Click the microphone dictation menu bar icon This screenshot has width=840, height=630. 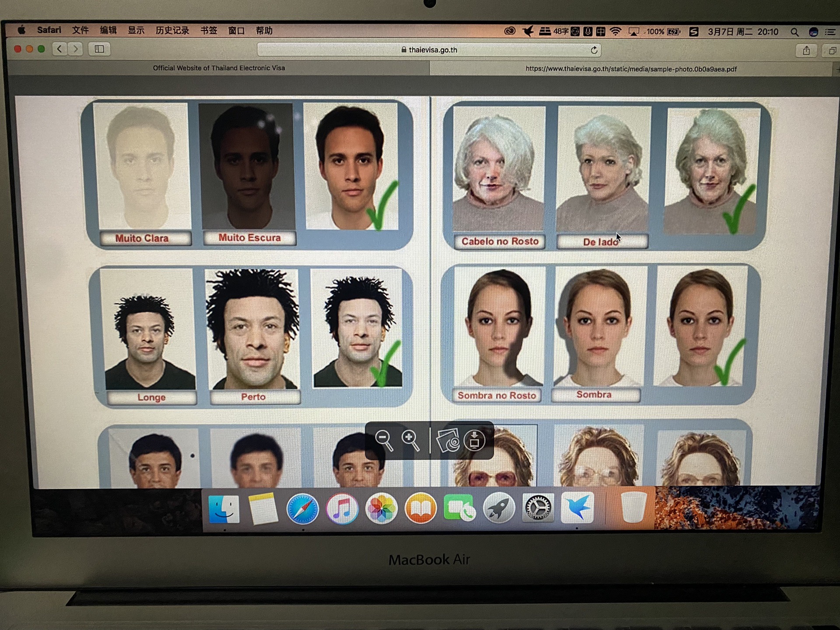588,31
